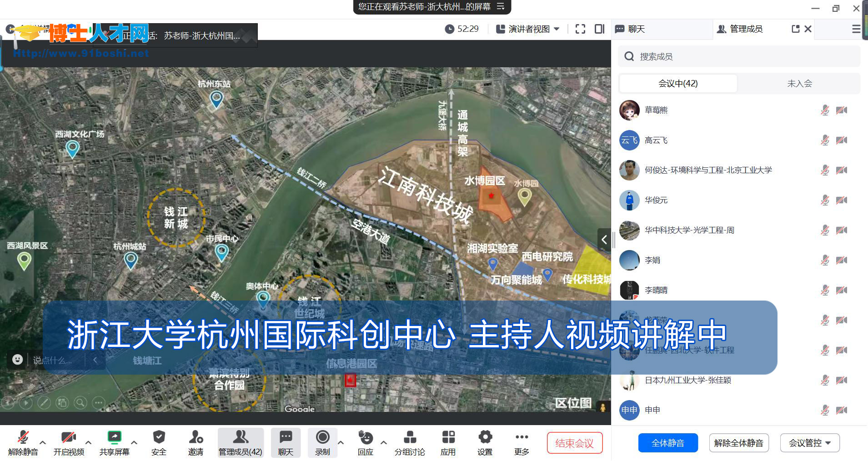
Task: Toggle the side panel layout icon
Action: (599, 29)
